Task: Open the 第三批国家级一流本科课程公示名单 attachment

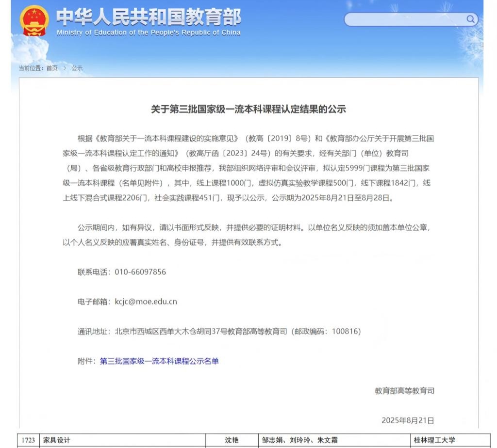Action: coord(159,361)
